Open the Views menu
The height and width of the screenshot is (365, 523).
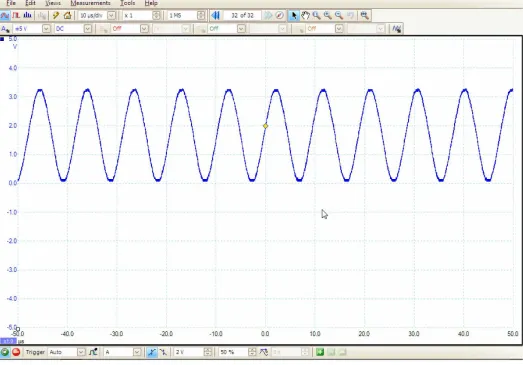click(x=53, y=3)
